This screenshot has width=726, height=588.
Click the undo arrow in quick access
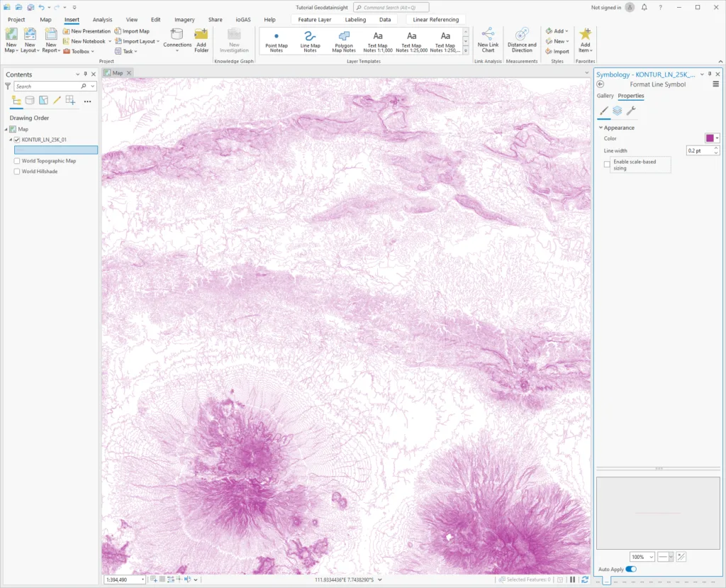42,7
